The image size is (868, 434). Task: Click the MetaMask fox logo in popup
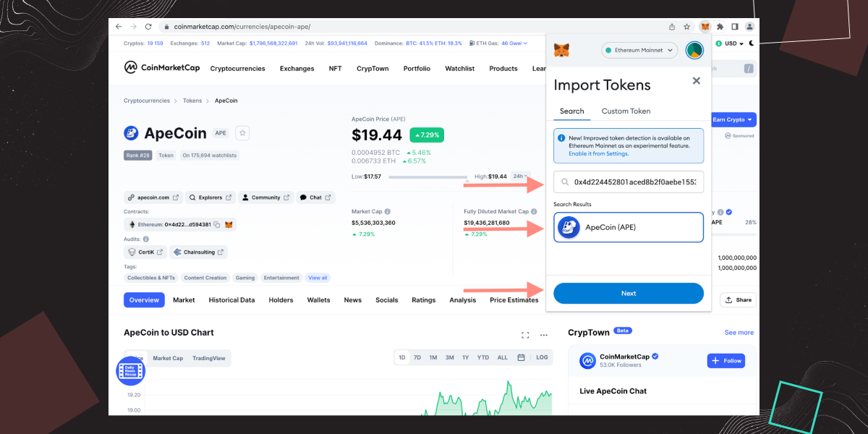click(561, 50)
